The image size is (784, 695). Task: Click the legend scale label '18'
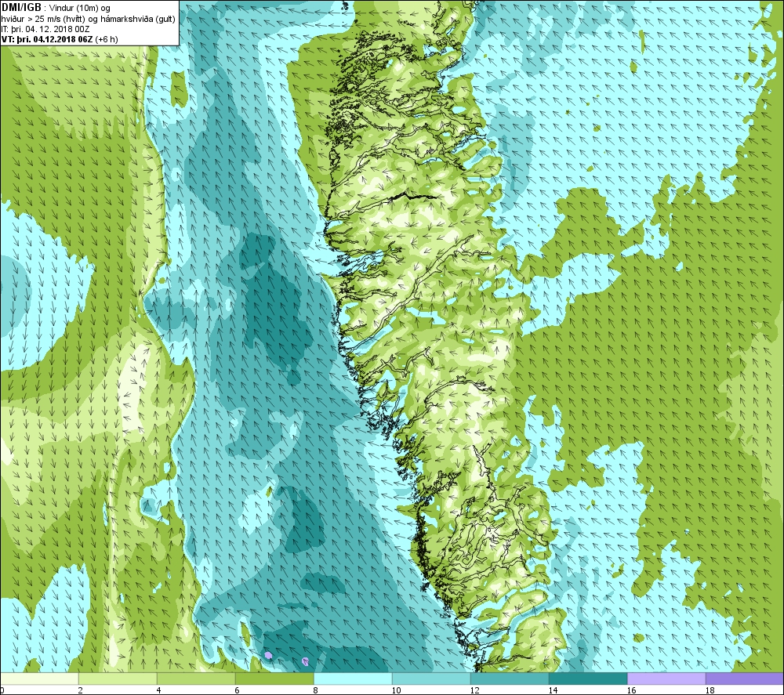[709, 690]
